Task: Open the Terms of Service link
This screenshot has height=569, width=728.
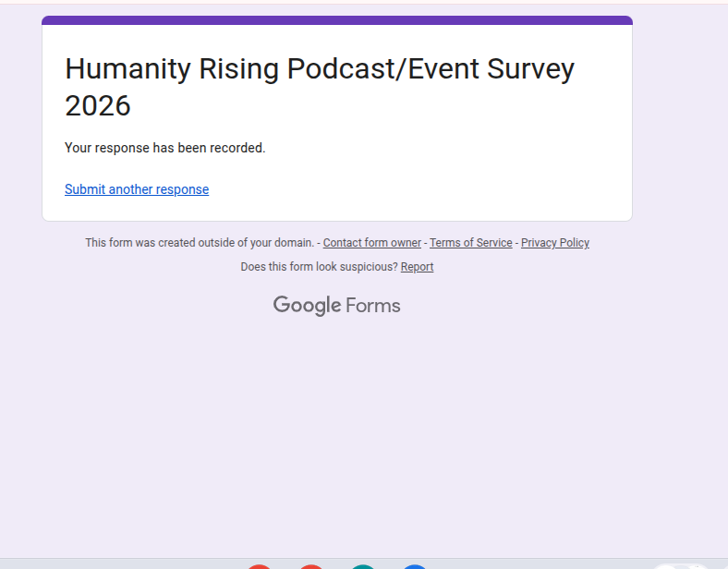Action: coord(470,243)
